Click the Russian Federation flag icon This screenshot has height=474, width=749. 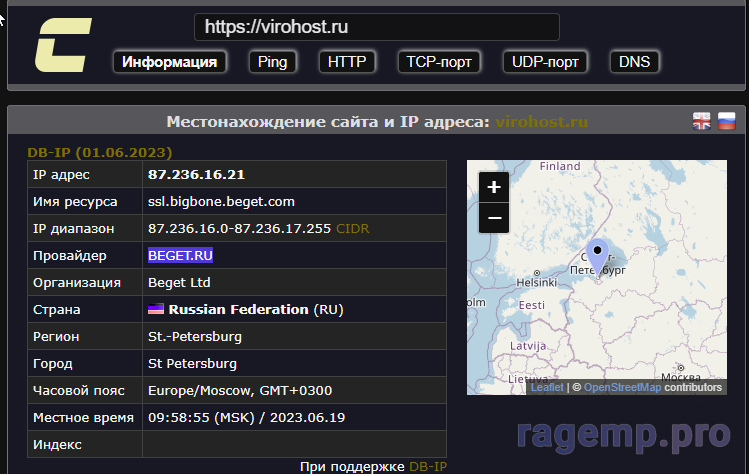point(156,310)
